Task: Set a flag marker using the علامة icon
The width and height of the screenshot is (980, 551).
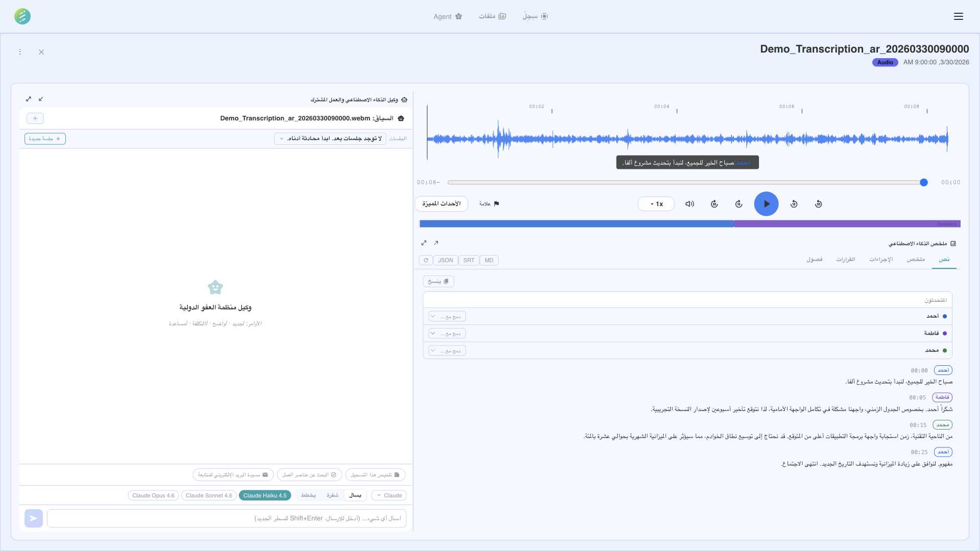Action: [488, 204]
